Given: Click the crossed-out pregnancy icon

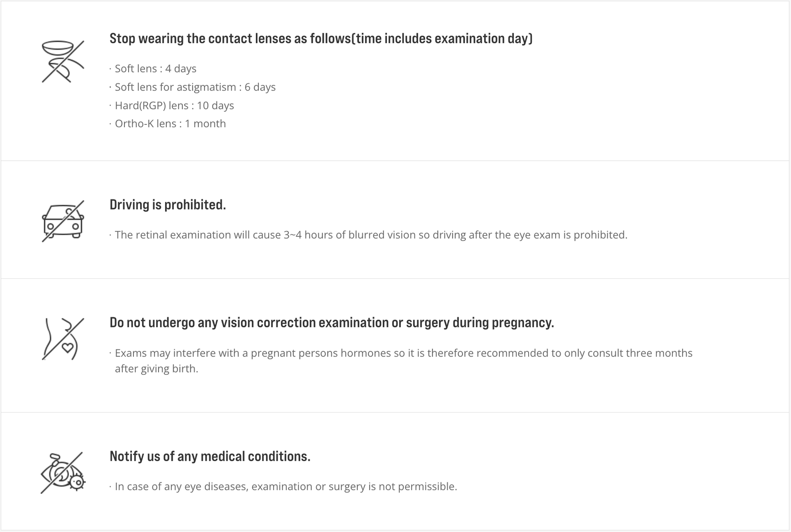Looking at the screenshot, I should 63,339.
